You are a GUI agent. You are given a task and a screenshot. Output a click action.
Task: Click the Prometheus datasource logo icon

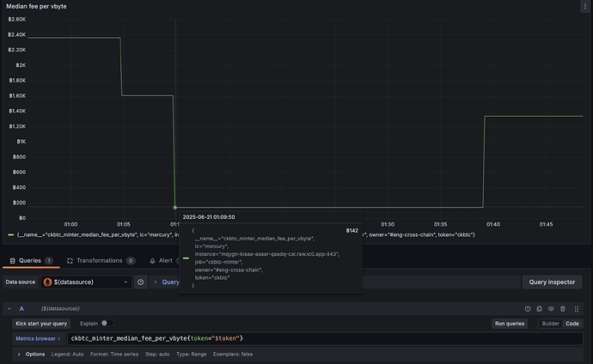[47, 282]
